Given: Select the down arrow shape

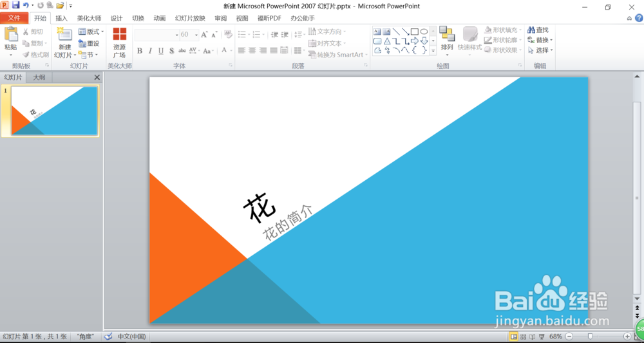Looking at the screenshot, I should (x=424, y=41).
